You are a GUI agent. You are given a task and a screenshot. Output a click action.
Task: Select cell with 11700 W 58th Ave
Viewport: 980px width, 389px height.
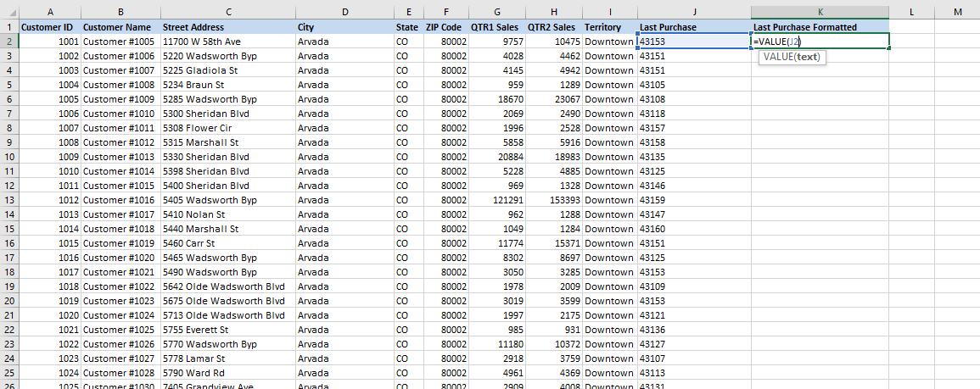pos(227,42)
